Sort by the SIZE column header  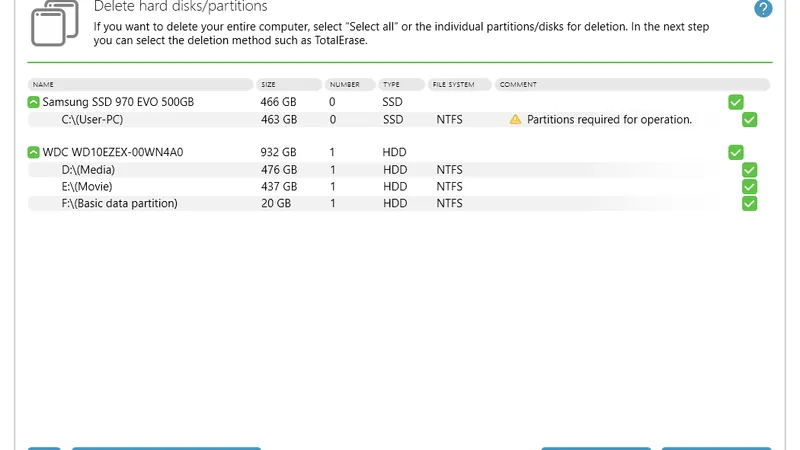click(x=268, y=85)
